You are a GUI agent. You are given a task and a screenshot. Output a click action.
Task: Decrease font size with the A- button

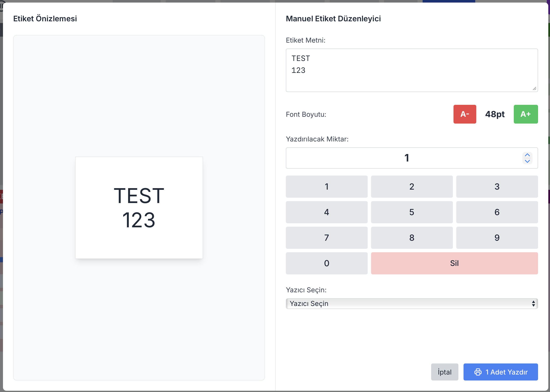coord(465,114)
